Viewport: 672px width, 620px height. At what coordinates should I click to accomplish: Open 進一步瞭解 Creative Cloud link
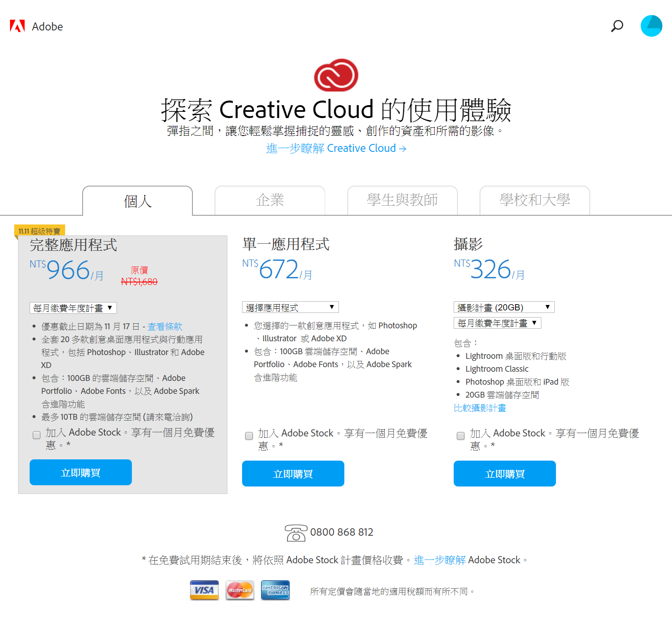pos(336,149)
